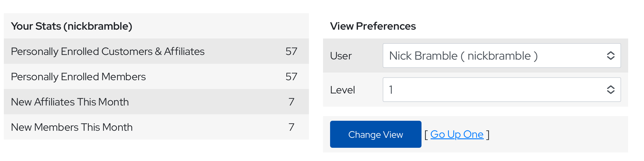Click the View Preferences heading
This screenshot has width=644, height=161.
pyautogui.click(x=373, y=26)
